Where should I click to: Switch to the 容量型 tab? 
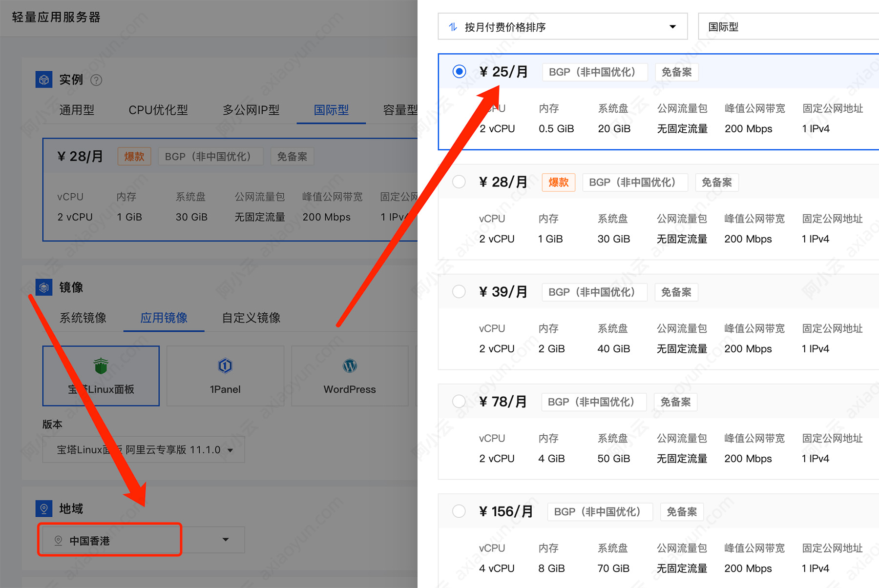click(400, 110)
